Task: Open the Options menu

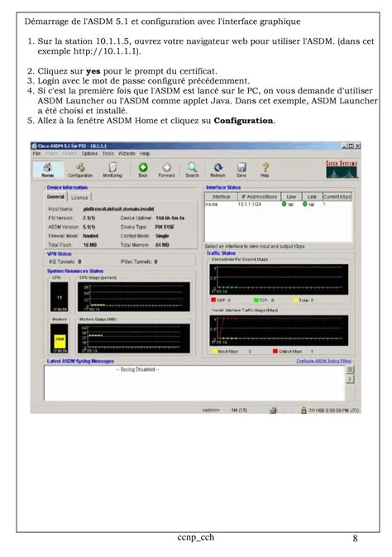Action: 89,153
